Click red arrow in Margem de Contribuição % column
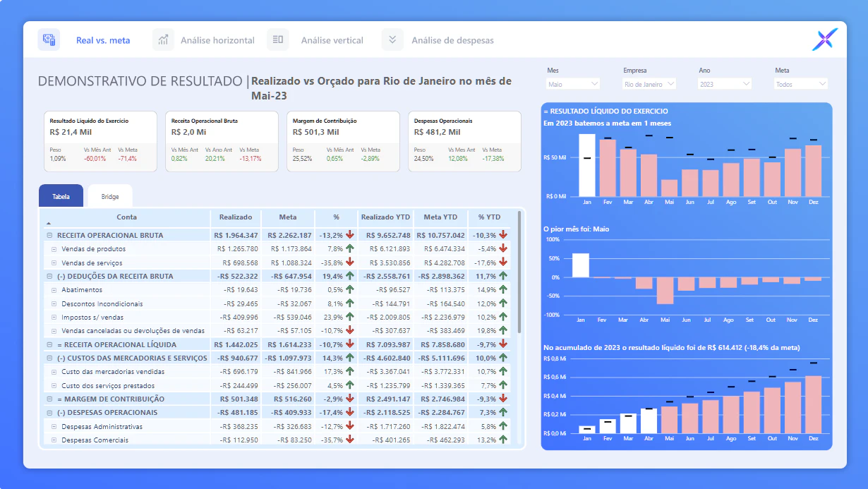868x489 pixels. 349,399
